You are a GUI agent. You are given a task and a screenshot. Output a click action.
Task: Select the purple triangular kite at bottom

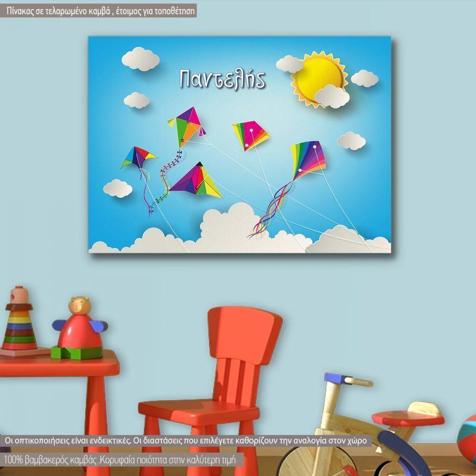coord(197,180)
